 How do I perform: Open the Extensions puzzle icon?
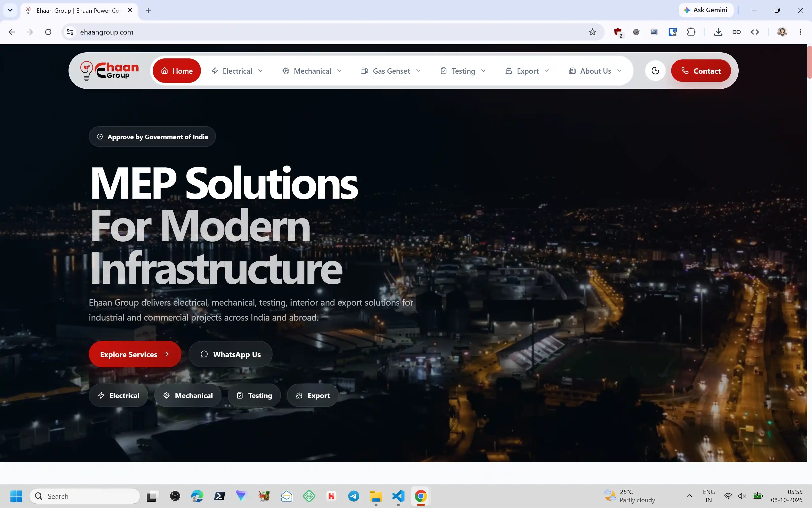coord(691,32)
